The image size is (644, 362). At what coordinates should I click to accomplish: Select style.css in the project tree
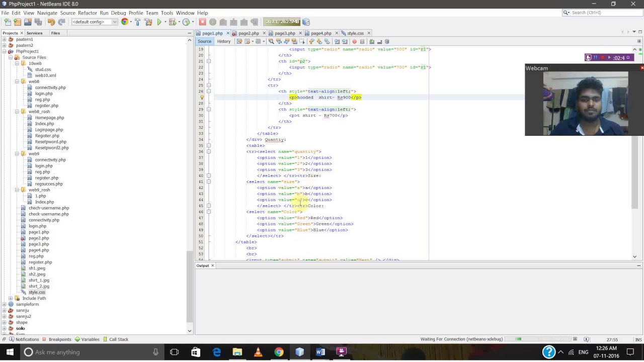pyautogui.click(x=37, y=292)
